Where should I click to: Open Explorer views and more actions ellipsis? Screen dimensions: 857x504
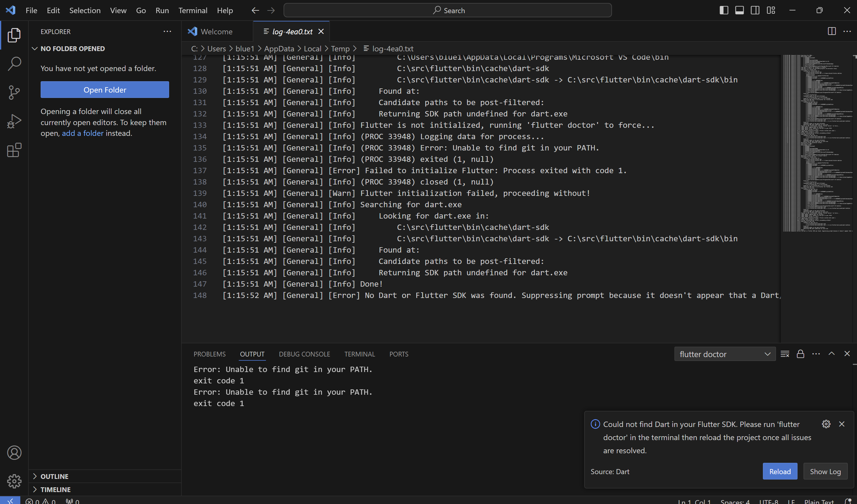(x=167, y=31)
